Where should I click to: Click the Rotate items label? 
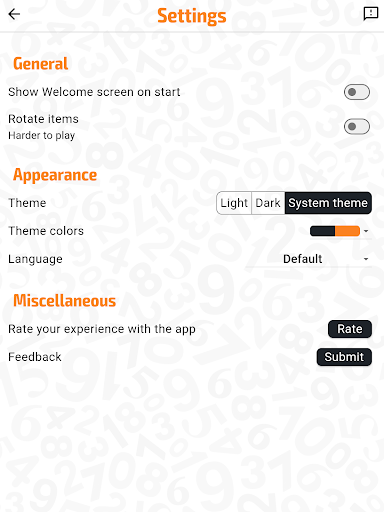43,119
